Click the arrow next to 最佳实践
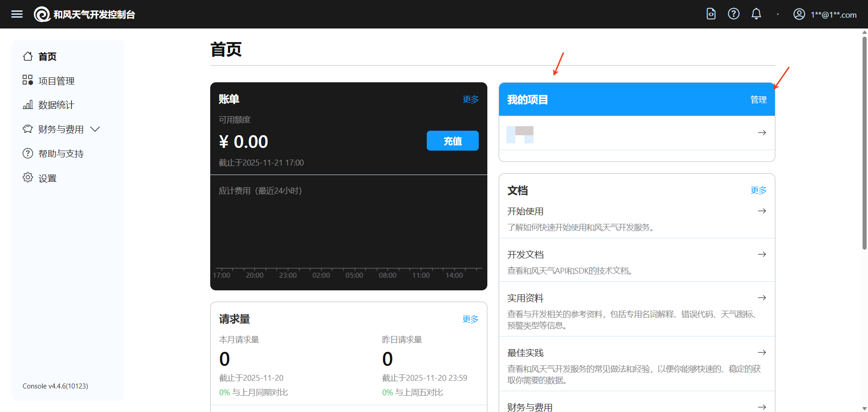This screenshot has height=412, width=868. point(762,353)
